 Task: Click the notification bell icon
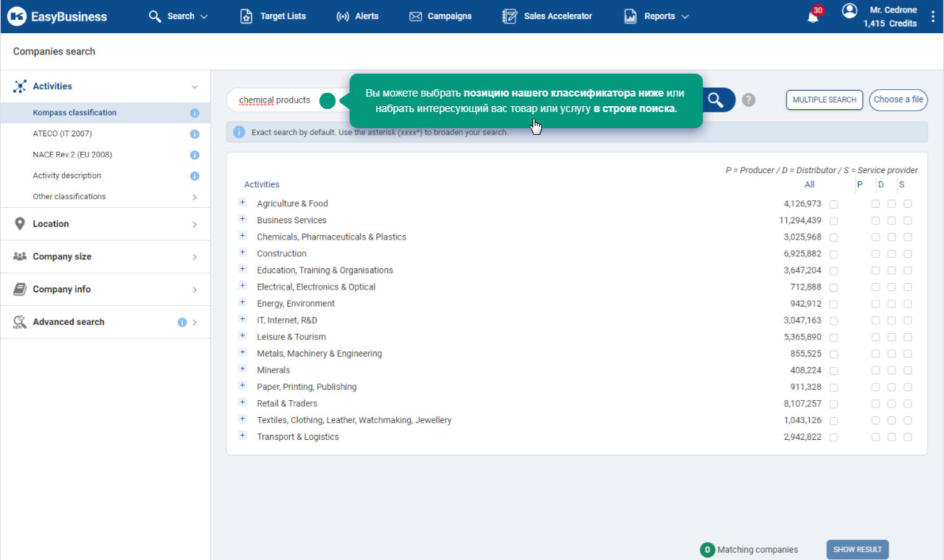[x=813, y=17]
